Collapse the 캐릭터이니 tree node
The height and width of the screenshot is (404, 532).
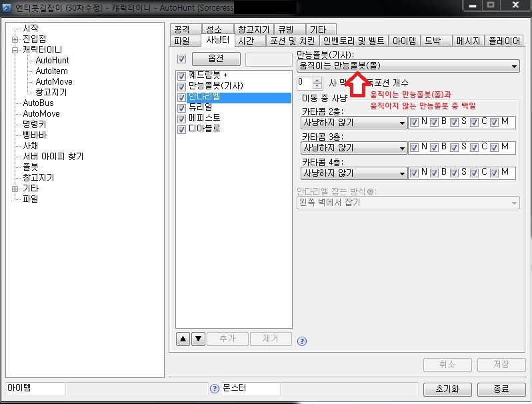pyautogui.click(x=15, y=50)
